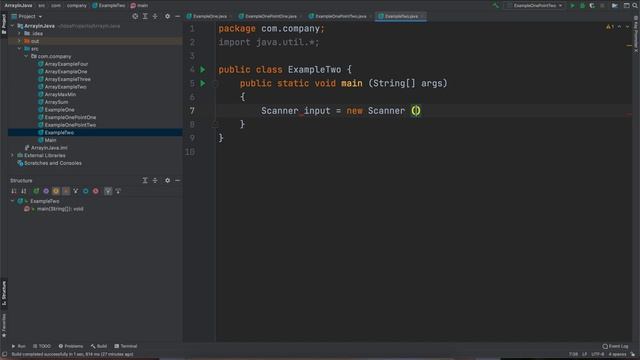Open Search Everywhere magnifier icon
Screen dimensions: 640x360
[x=635, y=5]
